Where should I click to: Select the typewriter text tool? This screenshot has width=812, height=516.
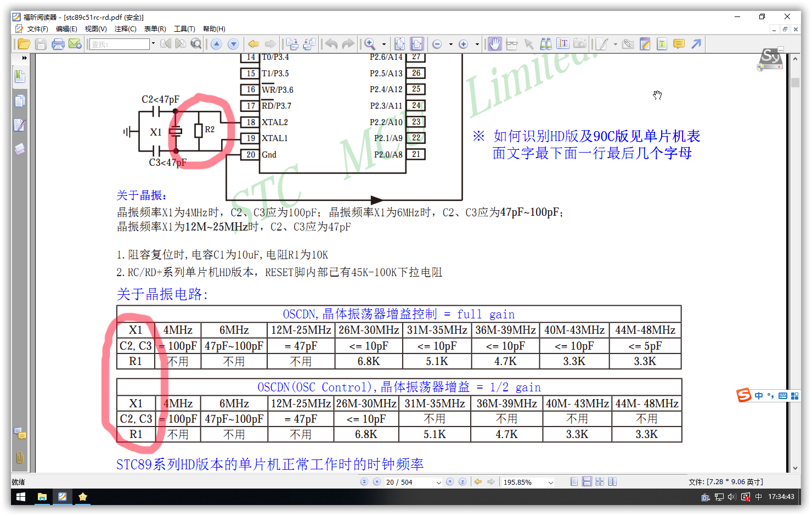[662, 44]
